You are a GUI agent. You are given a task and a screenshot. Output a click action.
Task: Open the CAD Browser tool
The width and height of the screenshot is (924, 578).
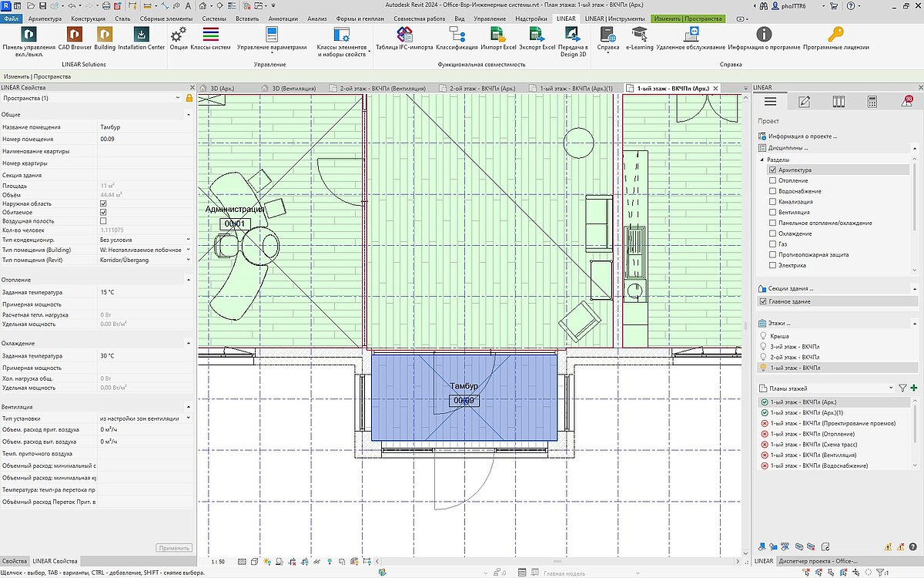click(74, 35)
